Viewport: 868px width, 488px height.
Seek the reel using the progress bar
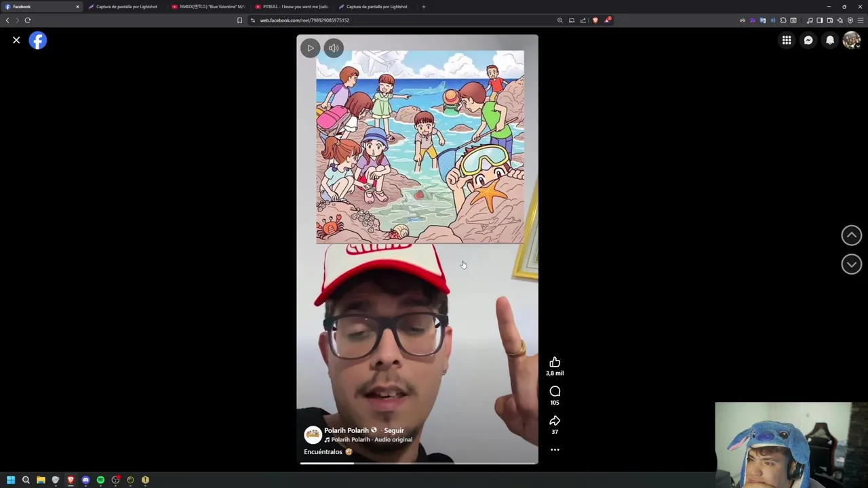point(418,464)
